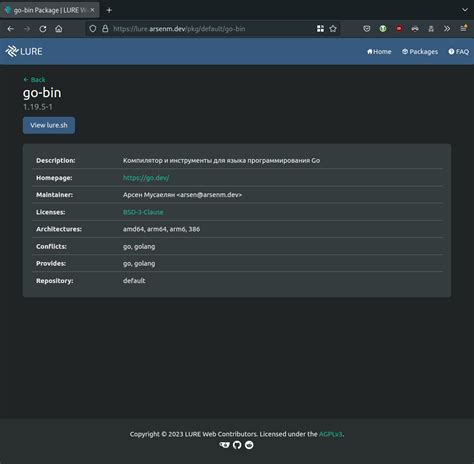
Task: Click the View lure.sh button
Action: [49, 125]
